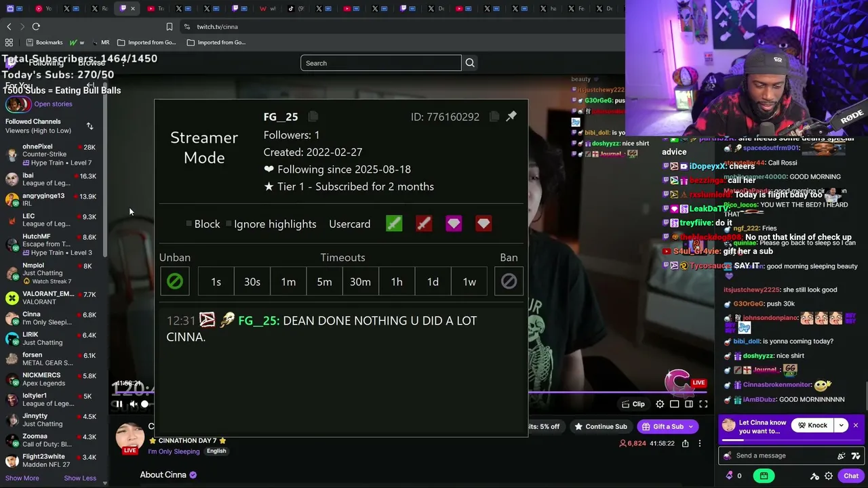Open the video player settings gear
868x488 pixels.
(x=660, y=405)
